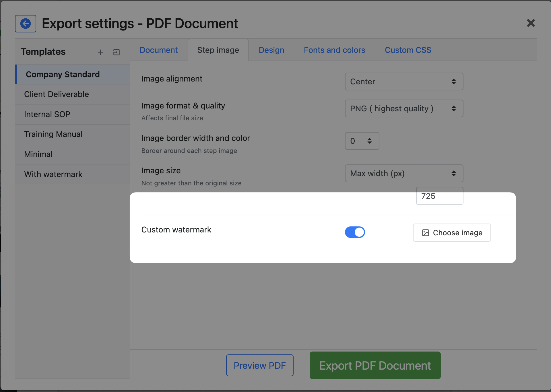The width and height of the screenshot is (551, 392).
Task: Open the Image format & quality dropdown
Action: [x=404, y=108]
